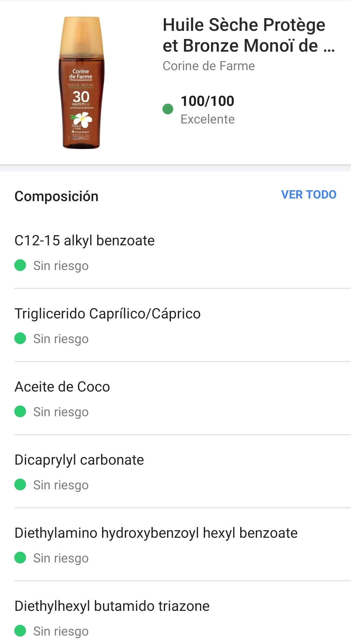Tap green risk dot under Aceite de Coco
351x644 pixels.
click(20, 411)
